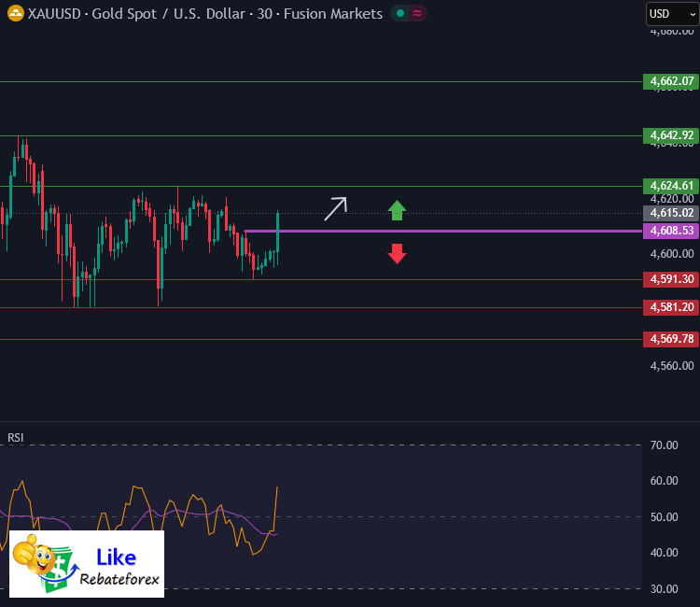This screenshot has height=607, width=700.
Task: Click the 50.00 RSI scale value
Action: [x=664, y=517]
